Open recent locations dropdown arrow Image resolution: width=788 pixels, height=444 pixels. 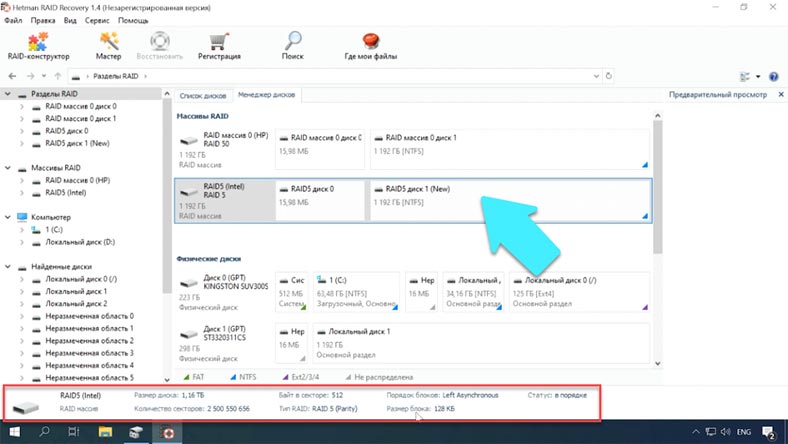pos(44,76)
